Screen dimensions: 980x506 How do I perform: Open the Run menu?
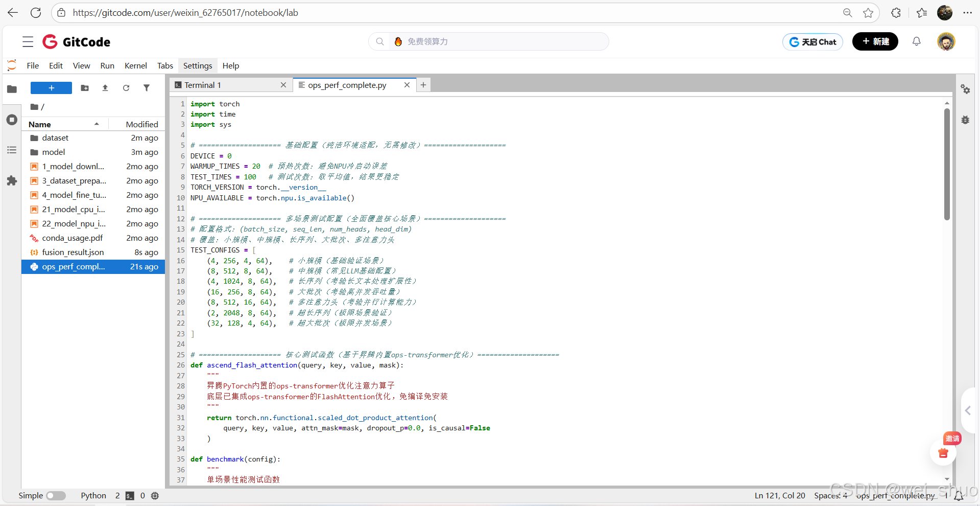[107, 65]
